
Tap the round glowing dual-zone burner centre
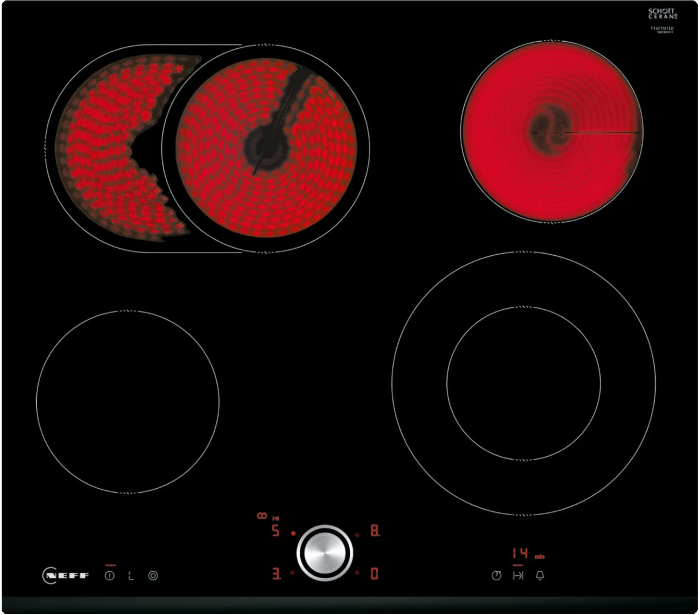click(x=267, y=148)
